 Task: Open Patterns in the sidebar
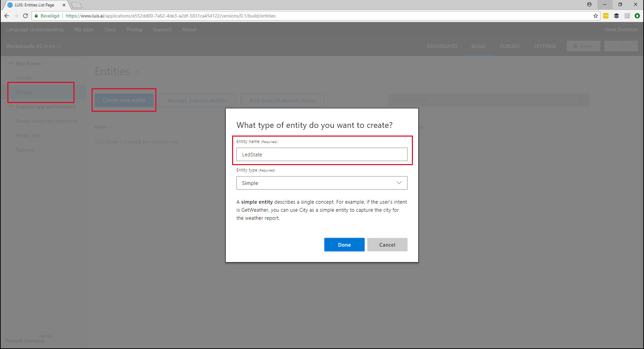[x=25, y=150]
